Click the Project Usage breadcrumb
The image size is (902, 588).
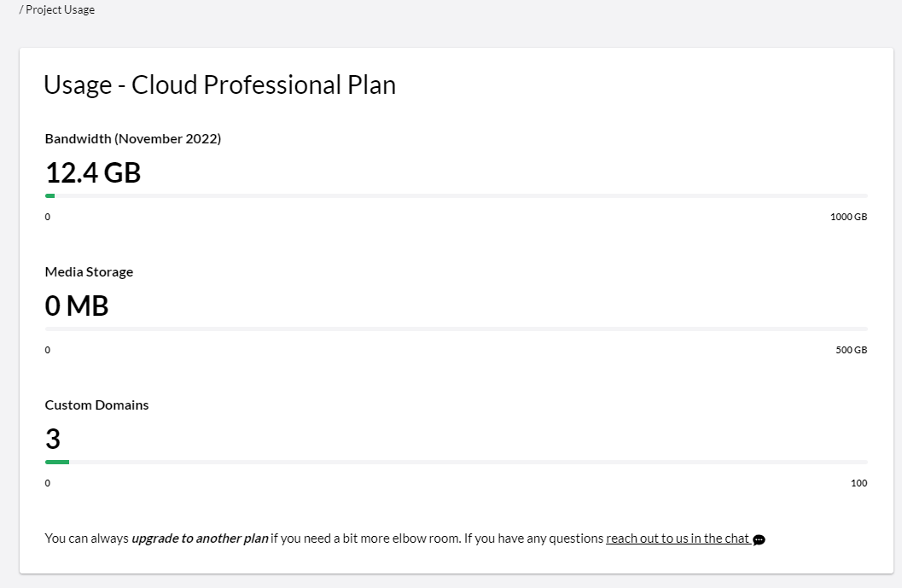point(60,9)
